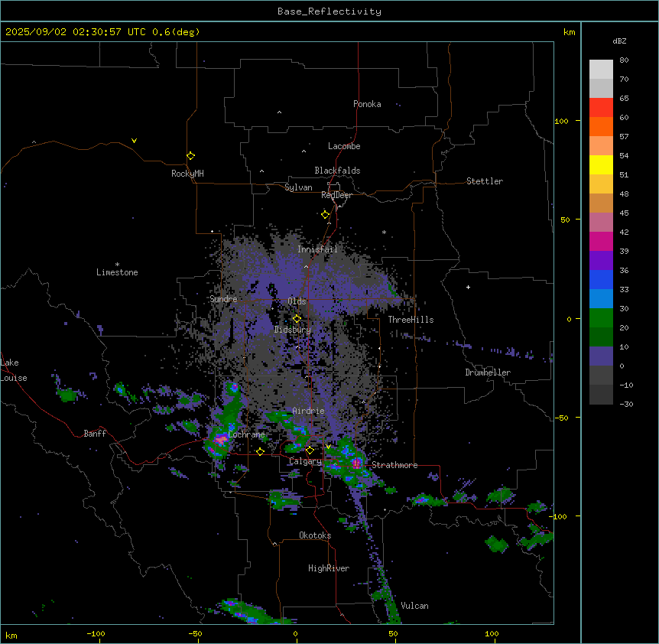Click the Calgary city label
The width and height of the screenshot is (659, 644).
click(305, 461)
